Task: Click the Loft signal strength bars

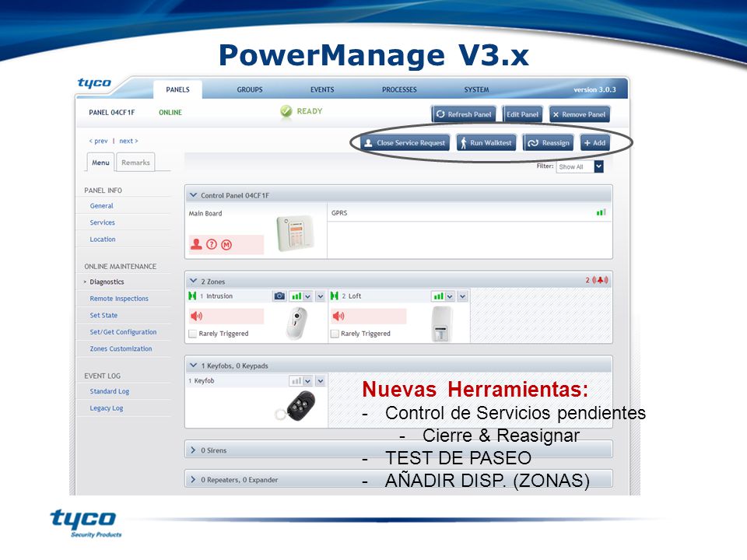Action: (x=438, y=296)
